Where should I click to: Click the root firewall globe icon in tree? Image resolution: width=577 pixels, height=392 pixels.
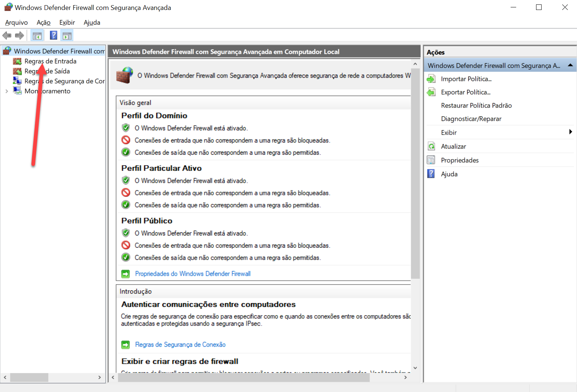click(x=7, y=51)
